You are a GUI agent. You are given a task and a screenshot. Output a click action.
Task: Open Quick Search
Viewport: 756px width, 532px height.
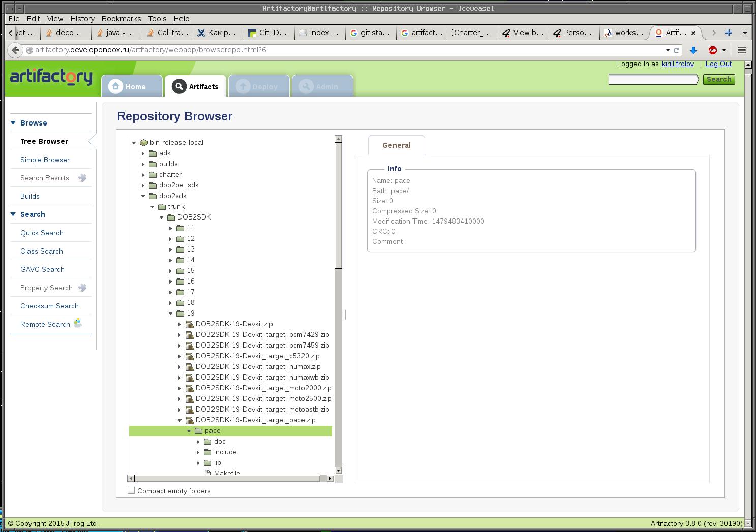(42, 233)
